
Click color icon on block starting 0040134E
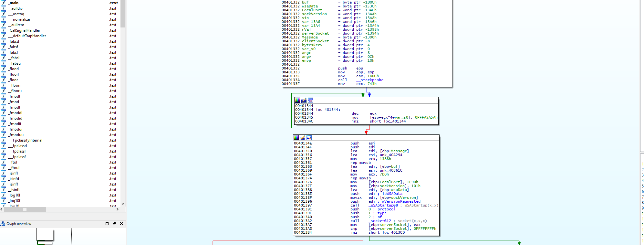point(296,138)
